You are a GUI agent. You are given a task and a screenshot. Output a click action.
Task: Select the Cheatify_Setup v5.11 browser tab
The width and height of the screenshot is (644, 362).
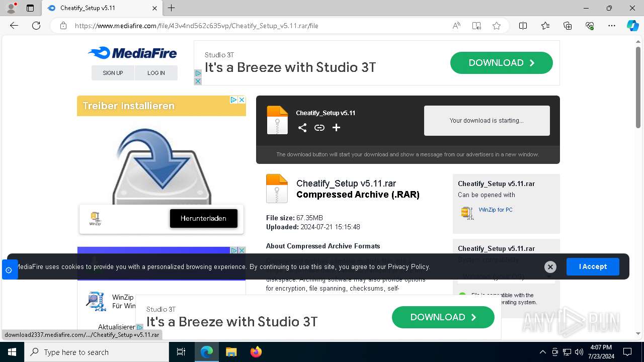[x=102, y=8]
